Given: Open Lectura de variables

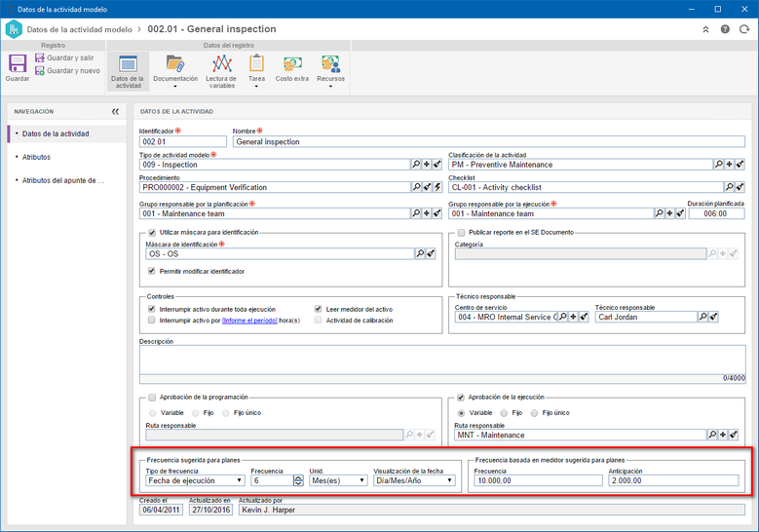Looking at the screenshot, I should pyautogui.click(x=222, y=72).
